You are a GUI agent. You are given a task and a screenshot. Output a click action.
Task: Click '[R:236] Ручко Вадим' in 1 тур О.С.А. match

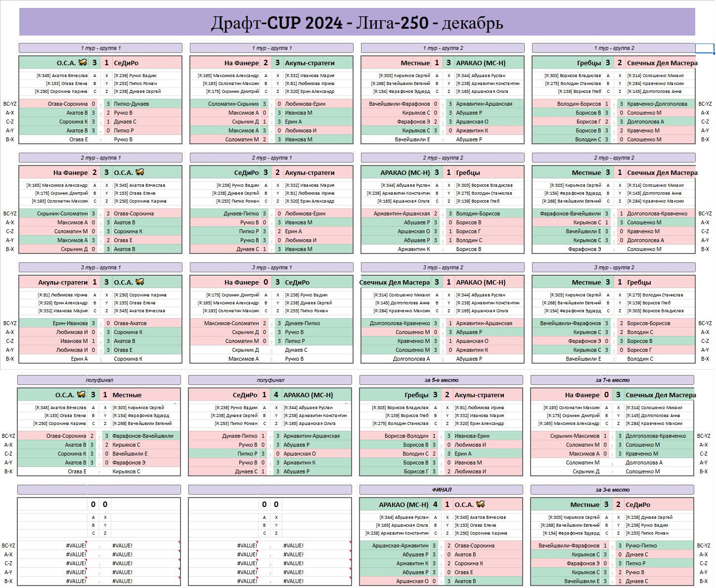tap(135, 76)
